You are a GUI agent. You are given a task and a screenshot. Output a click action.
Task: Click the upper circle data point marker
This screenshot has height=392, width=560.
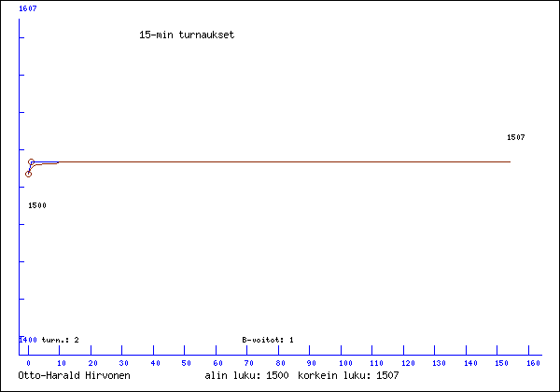[x=32, y=162]
